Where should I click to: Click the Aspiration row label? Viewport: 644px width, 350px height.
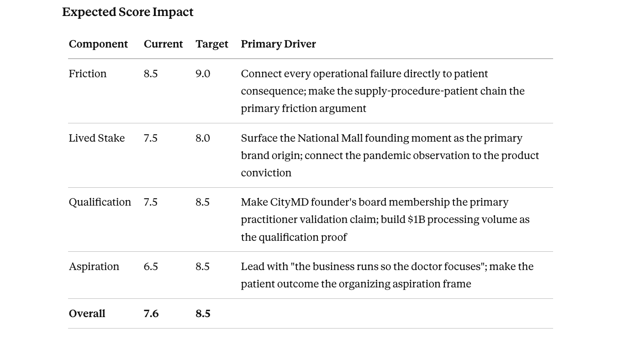[x=94, y=266]
